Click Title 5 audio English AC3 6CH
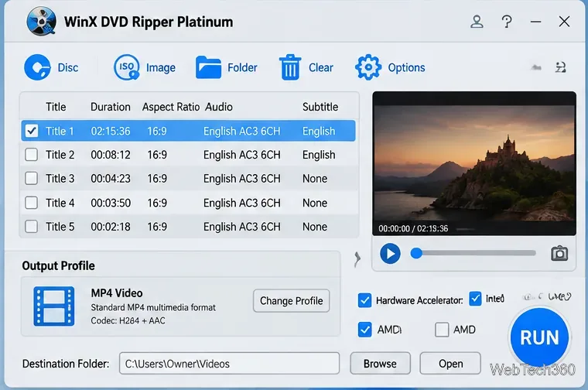The image size is (588, 390). pos(242,227)
